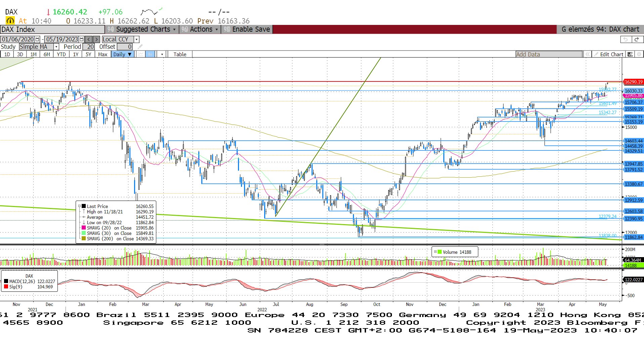Click the 64.364M volume axis label
Viewport: 644px width, 349px height.
(x=633, y=260)
